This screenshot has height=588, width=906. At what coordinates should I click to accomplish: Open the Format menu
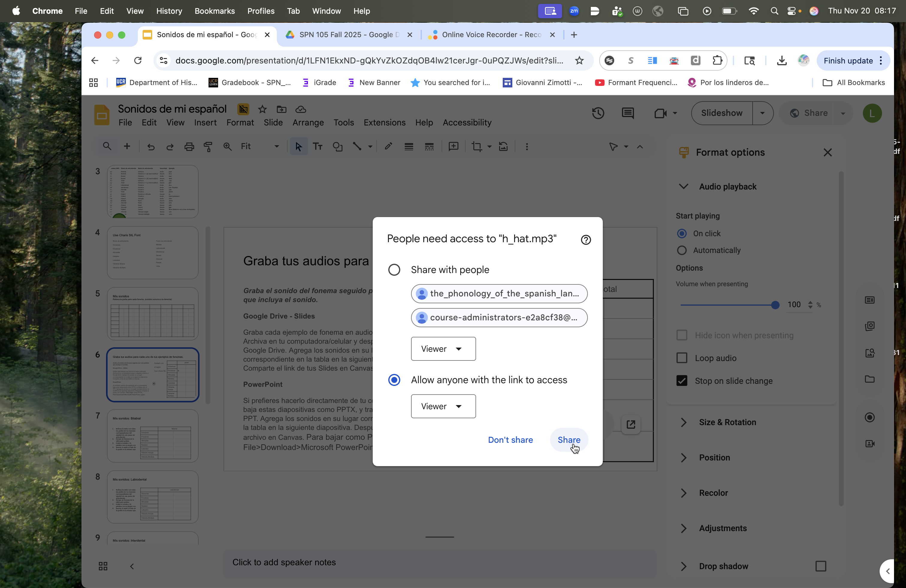[x=240, y=122]
